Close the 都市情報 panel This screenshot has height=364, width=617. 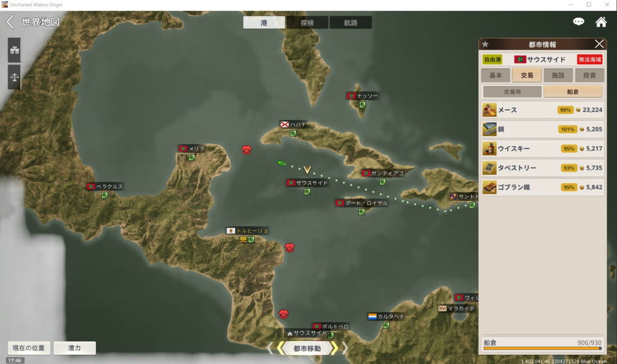tap(599, 44)
